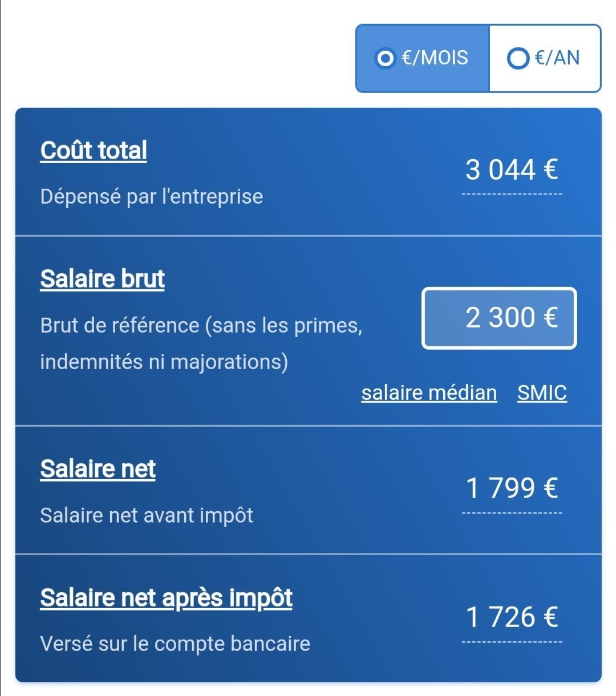Image resolution: width=616 pixels, height=696 pixels.
Task: Open the Coût total heading link
Action: click(94, 151)
